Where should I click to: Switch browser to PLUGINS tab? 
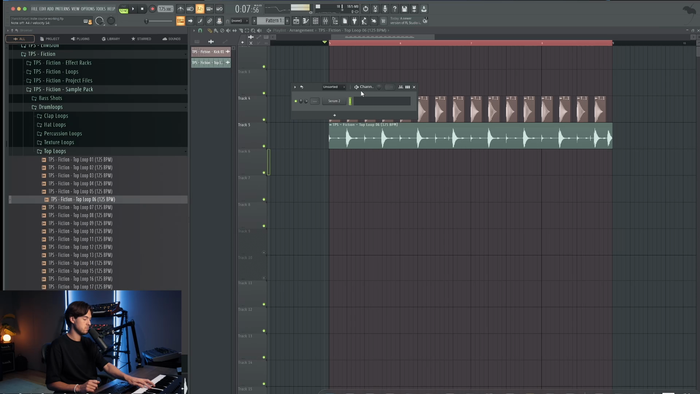(80, 39)
